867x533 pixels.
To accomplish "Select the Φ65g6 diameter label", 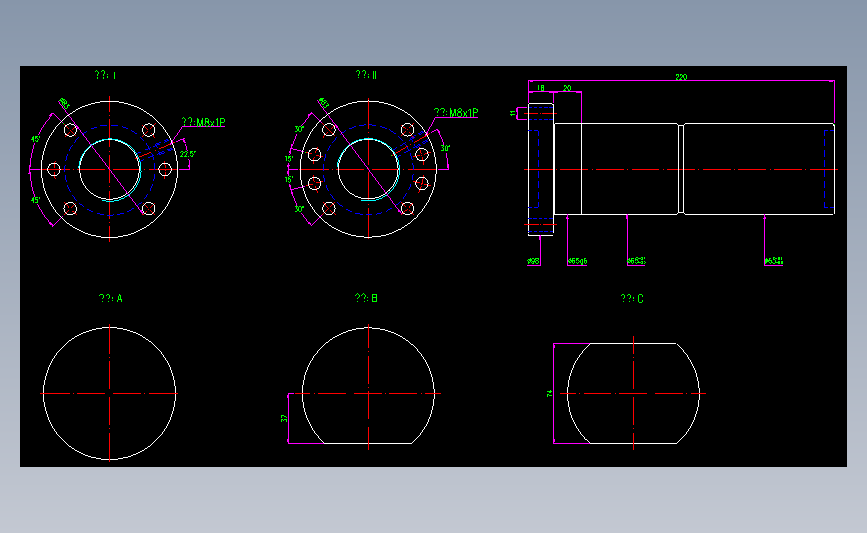I will coord(578,261).
